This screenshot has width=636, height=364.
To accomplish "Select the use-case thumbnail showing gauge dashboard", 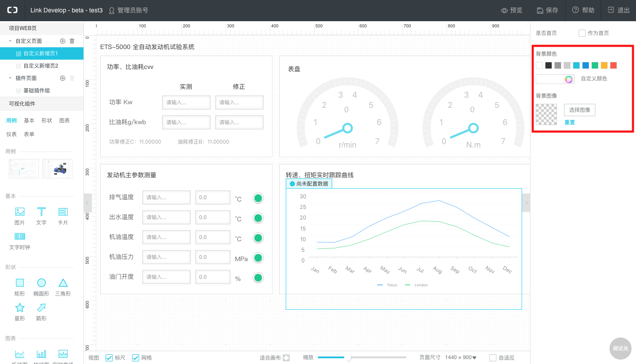I will pyautogui.click(x=24, y=169).
